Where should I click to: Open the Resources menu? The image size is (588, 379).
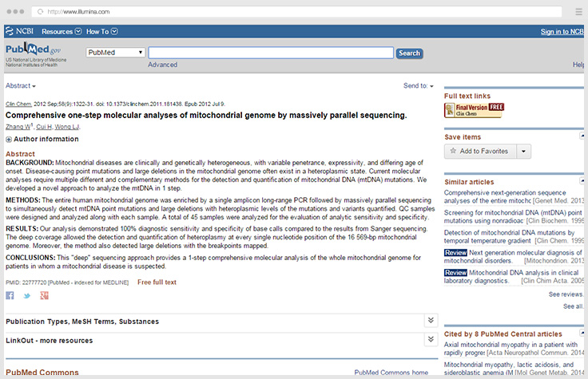61,31
